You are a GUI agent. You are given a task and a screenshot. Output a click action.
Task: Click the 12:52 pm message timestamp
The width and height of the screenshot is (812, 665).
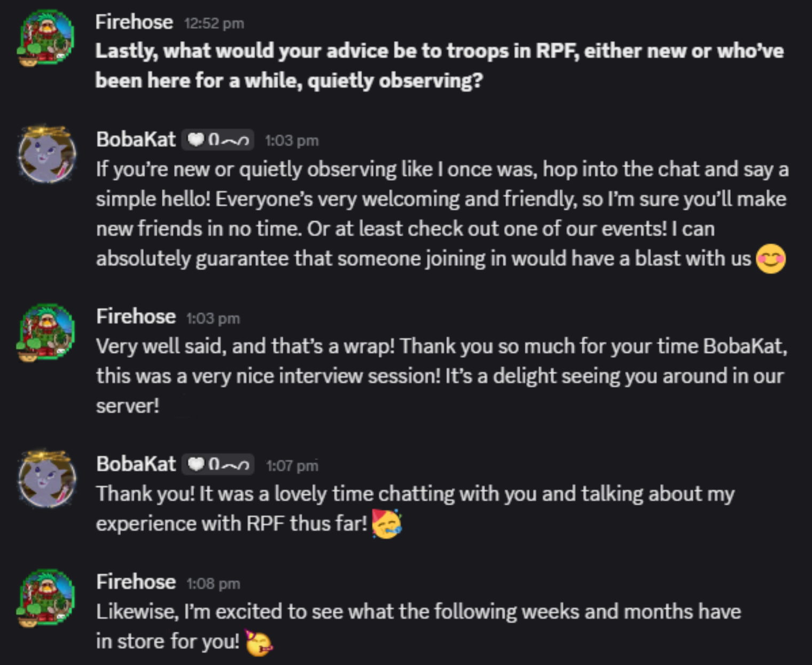click(x=214, y=24)
